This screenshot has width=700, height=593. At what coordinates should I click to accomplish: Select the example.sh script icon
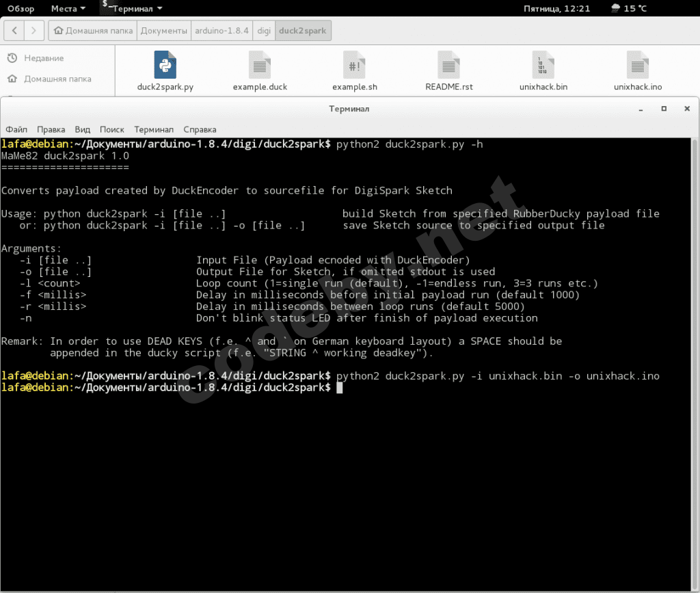pyautogui.click(x=354, y=66)
